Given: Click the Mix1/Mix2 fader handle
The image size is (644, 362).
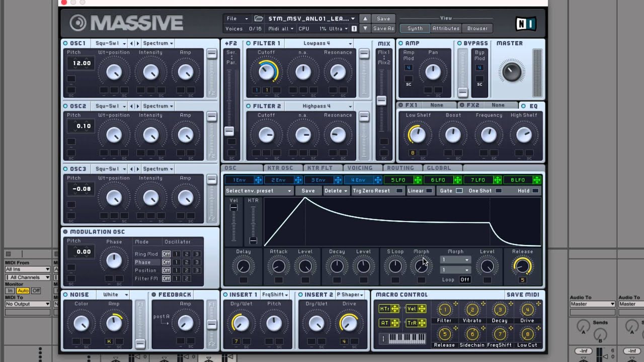Looking at the screenshot, I should coord(382,101).
